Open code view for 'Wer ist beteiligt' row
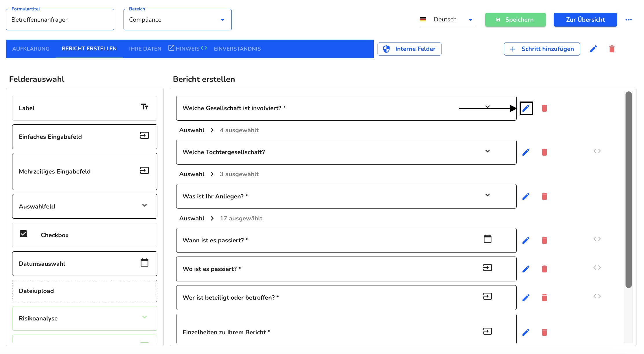Screen dimensions: 644x354 coord(597,296)
